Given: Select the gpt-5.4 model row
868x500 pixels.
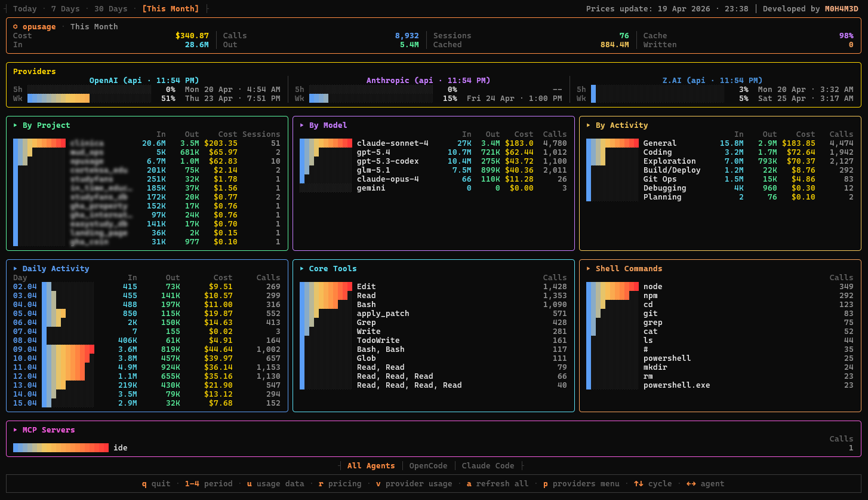Looking at the screenshot, I should [433, 152].
